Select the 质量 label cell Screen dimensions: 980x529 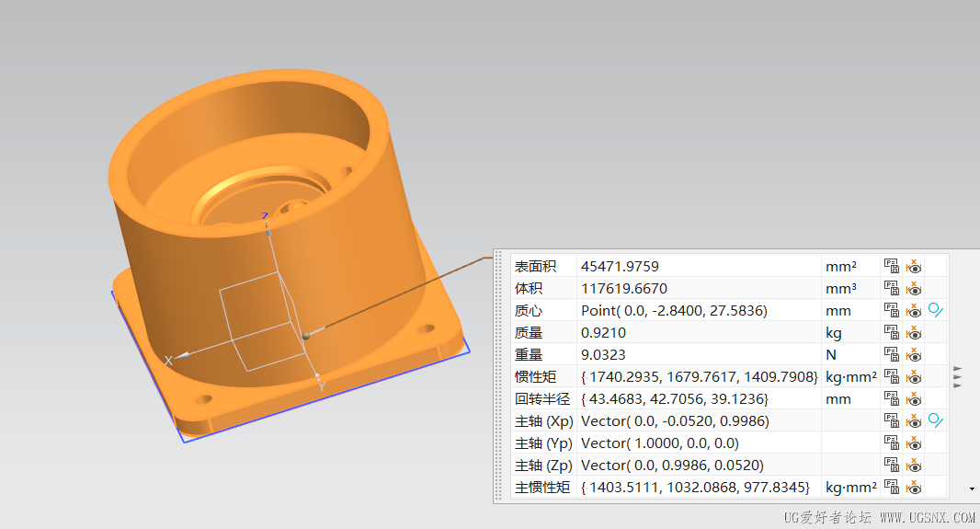click(x=543, y=333)
